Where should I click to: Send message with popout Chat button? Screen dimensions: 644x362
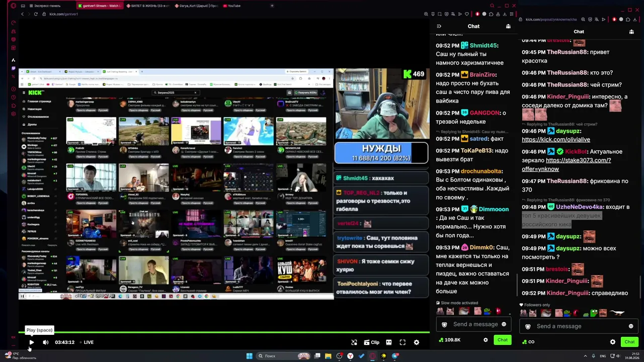tap(629, 342)
